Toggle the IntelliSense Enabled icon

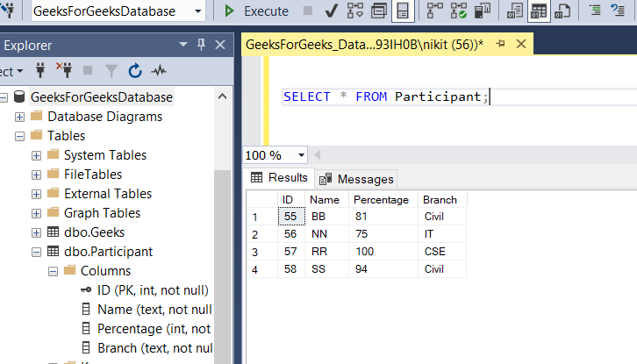point(403,11)
